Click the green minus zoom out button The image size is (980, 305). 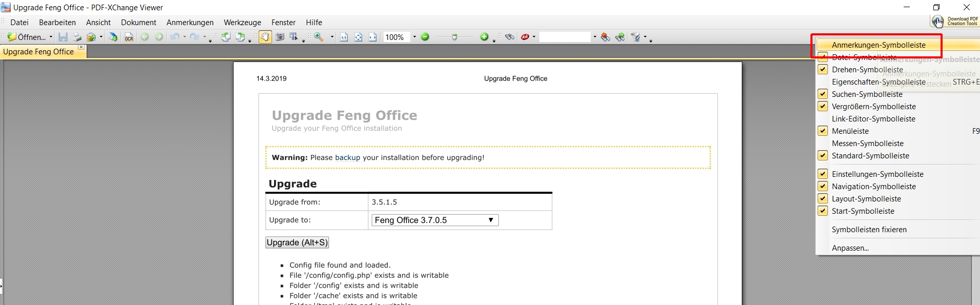pyautogui.click(x=425, y=37)
